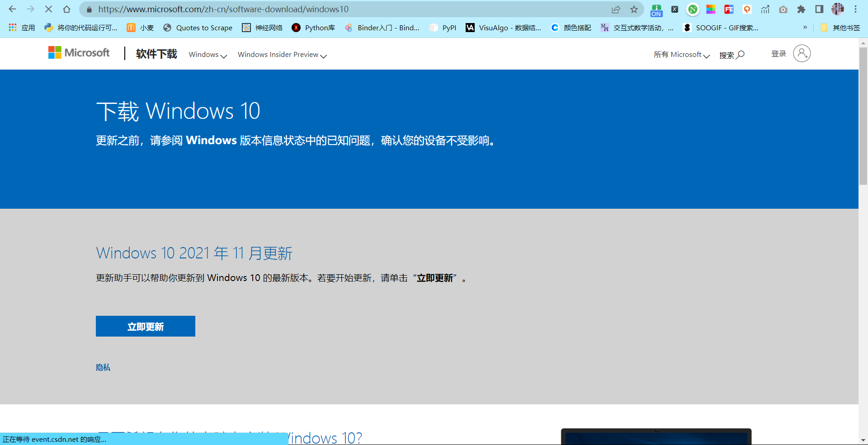Image resolution: width=868 pixels, height=445 pixels.
Task: Open the 神经网络 bookmark
Action: [x=262, y=28]
